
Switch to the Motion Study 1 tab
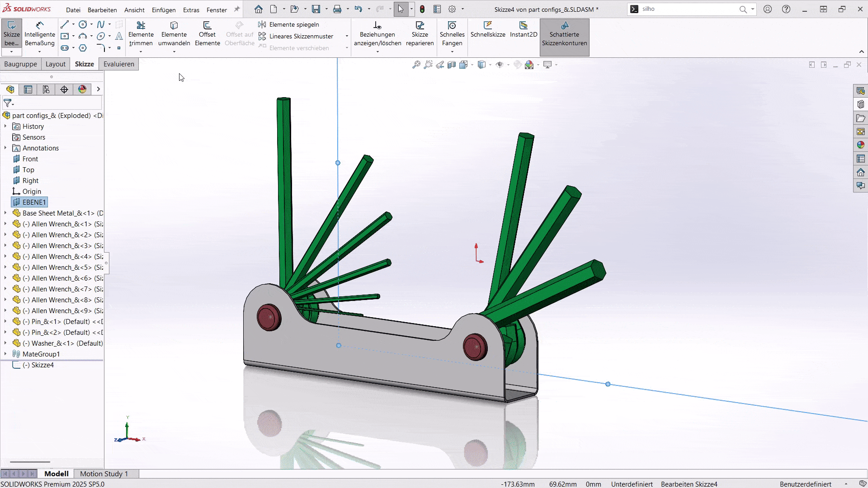[103, 474]
